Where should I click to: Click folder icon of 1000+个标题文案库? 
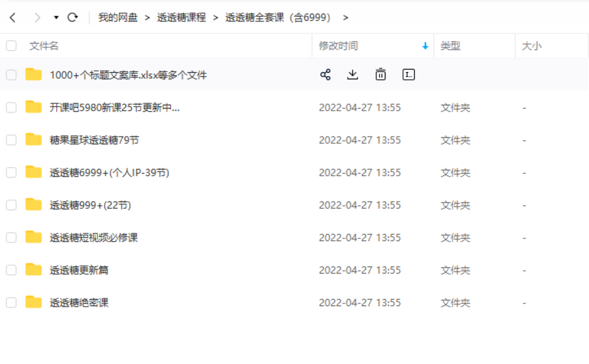(x=33, y=74)
